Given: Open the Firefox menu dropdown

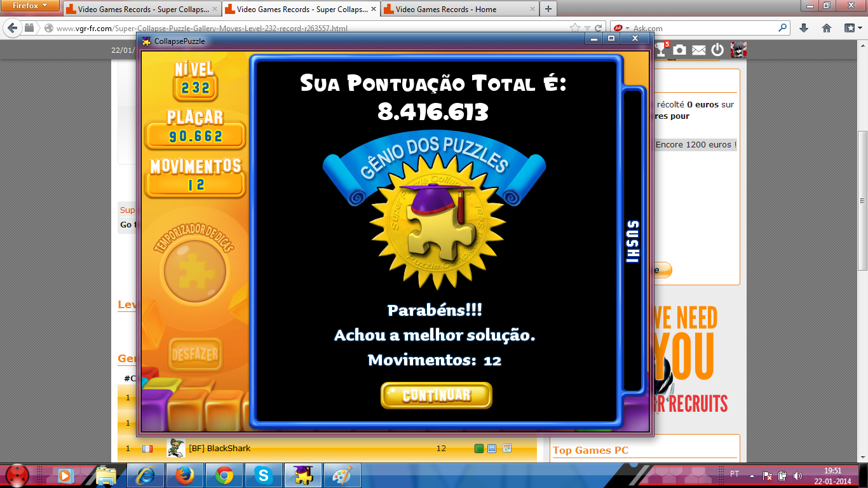Looking at the screenshot, I should (x=31, y=6).
